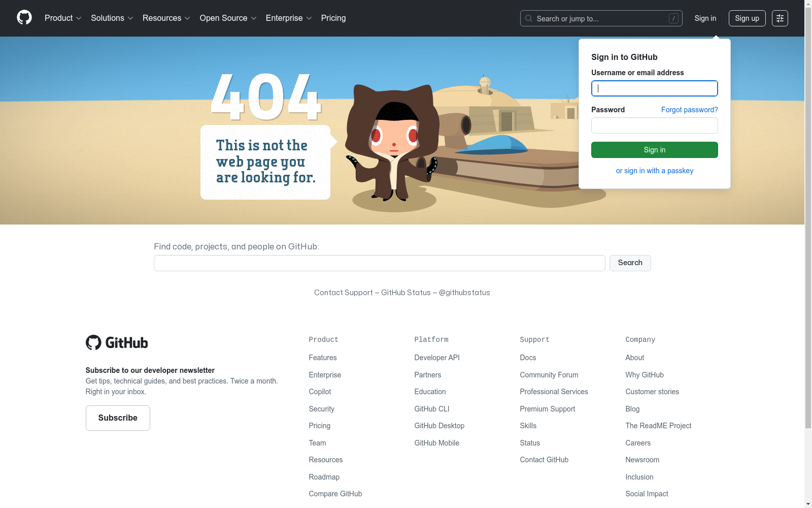
Task: Open GitHub Desktop footer link
Action: (x=439, y=426)
